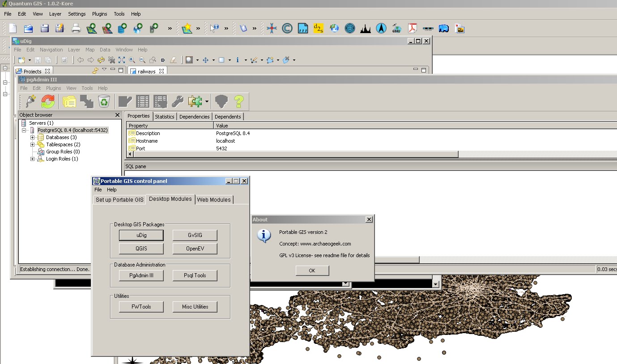Click the Copyright Label plugin icon in QGIS
Screen dimensions: 617x364
[287, 29]
